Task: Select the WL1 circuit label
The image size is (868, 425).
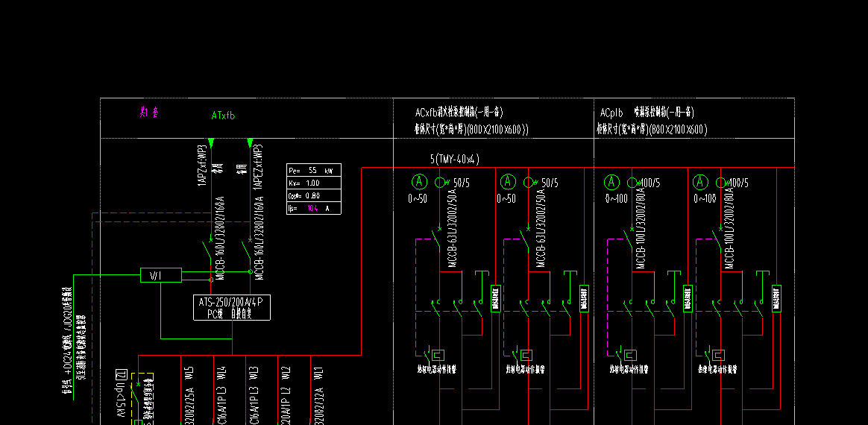Action: click(318, 374)
